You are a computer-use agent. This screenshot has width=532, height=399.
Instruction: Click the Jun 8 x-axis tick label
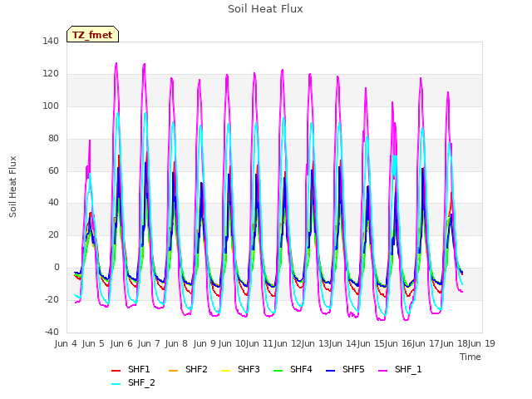(x=176, y=343)
